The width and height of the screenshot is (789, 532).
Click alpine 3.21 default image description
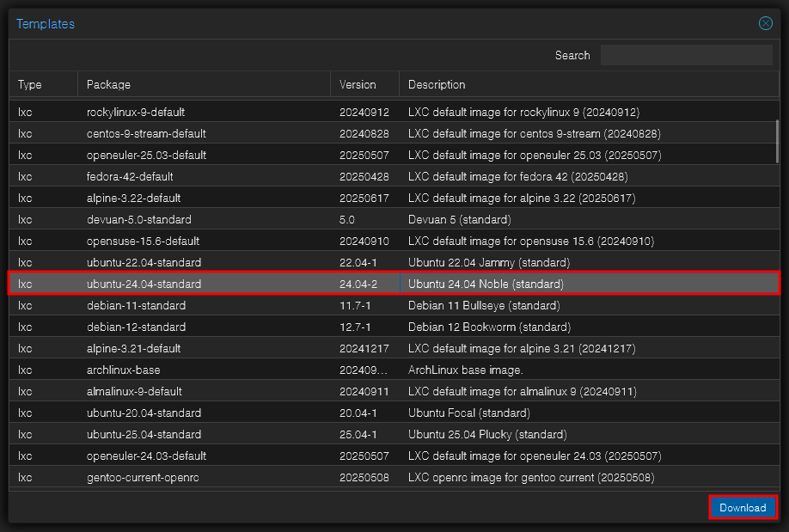coord(522,348)
